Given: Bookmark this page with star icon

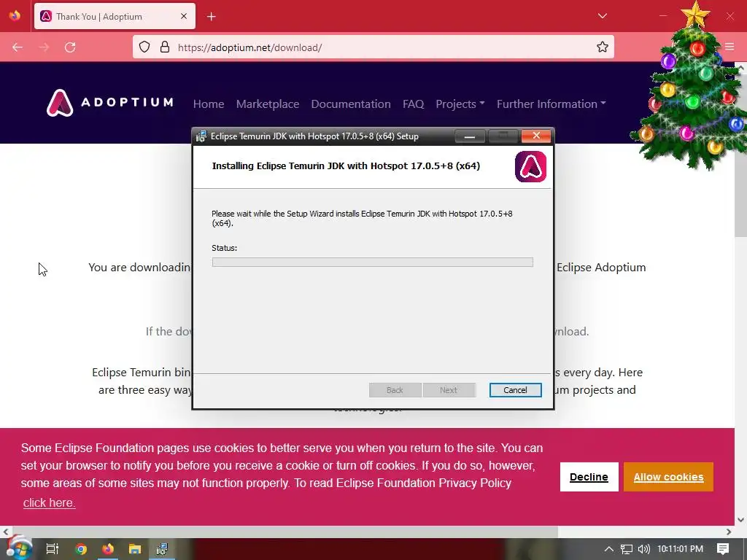Looking at the screenshot, I should (602, 47).
